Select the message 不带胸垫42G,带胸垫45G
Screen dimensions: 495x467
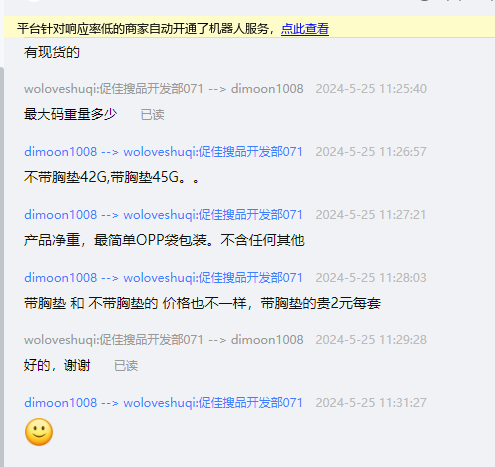pos(112,177)
